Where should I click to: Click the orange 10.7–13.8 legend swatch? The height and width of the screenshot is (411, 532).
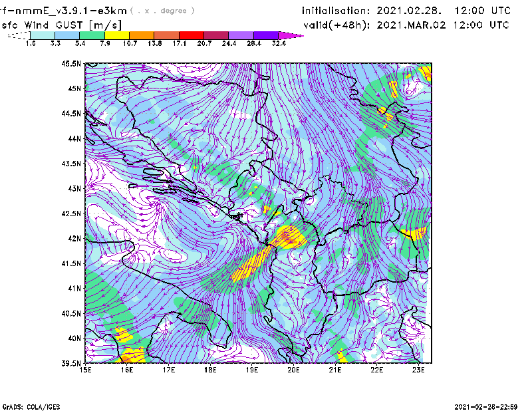pos(142,35)
